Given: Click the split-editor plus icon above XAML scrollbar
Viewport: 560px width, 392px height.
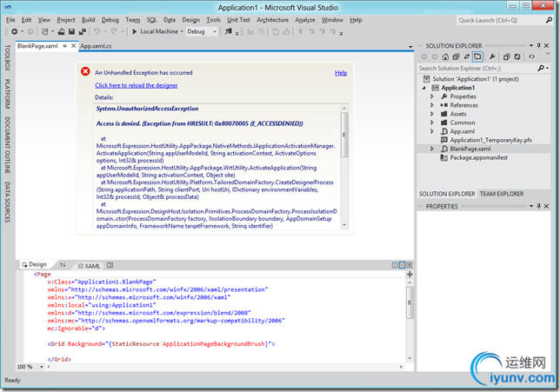Looking at the screenshot, I should click(x=410, y=274).
